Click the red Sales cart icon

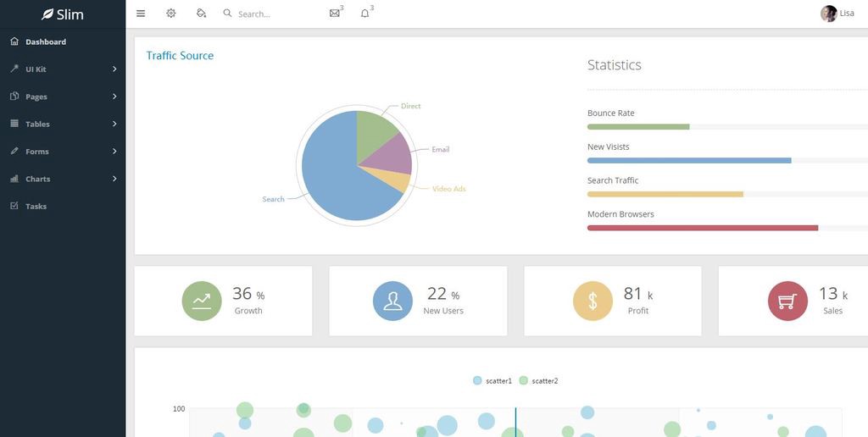[787, 301]
